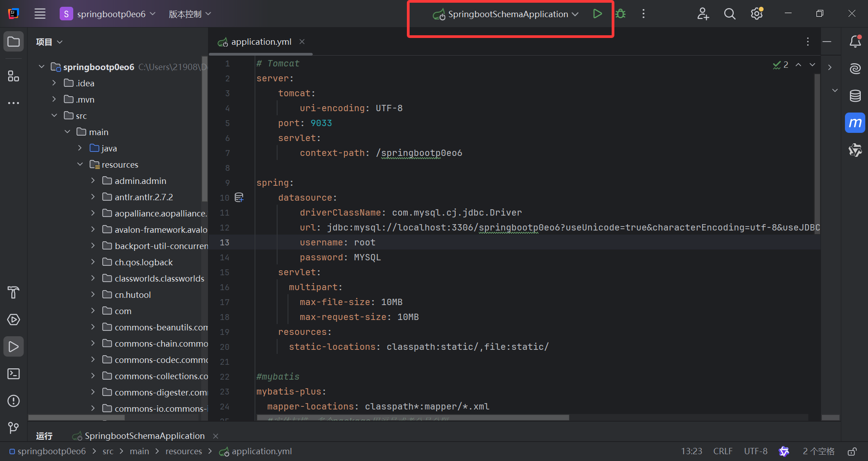868x461 pixels.
Task: Switch to the 运行 tab at bottom
Action: [x=43, y=435]
